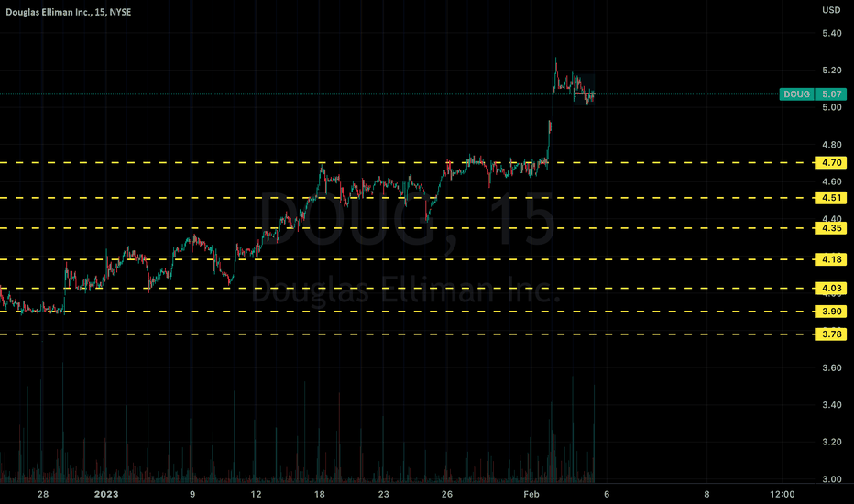Click the 3.00 price axis value
The height and width of the screenshot is (504, 854).
click(832, 479)
